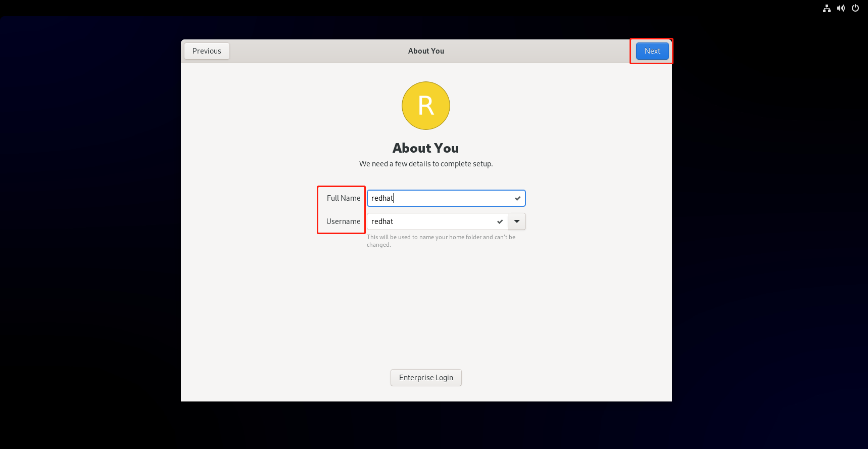This screenshot has height=449, width=868.
Task: Click the yellow R avatar picture
Action: pyautogui.click(x=426, y=106)
